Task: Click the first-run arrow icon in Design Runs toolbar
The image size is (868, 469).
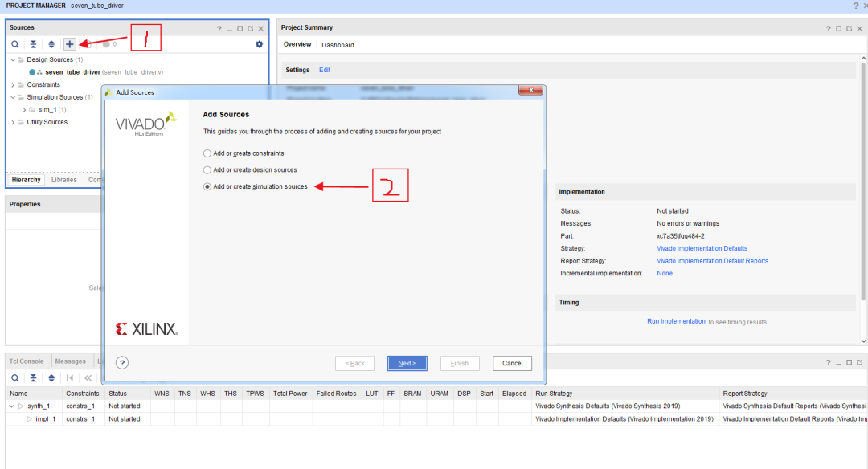Action: click(70, 378)
